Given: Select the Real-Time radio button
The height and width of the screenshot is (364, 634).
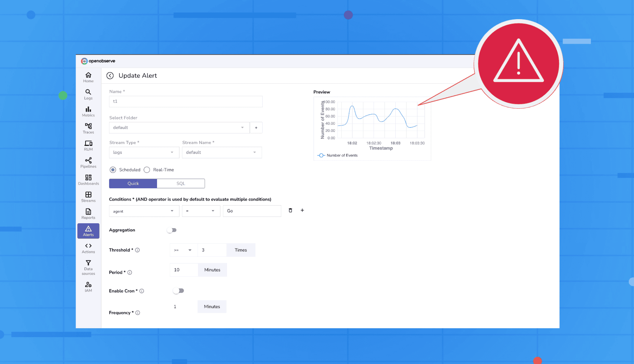Looking at the screenshot, I should tap(147, 169).
